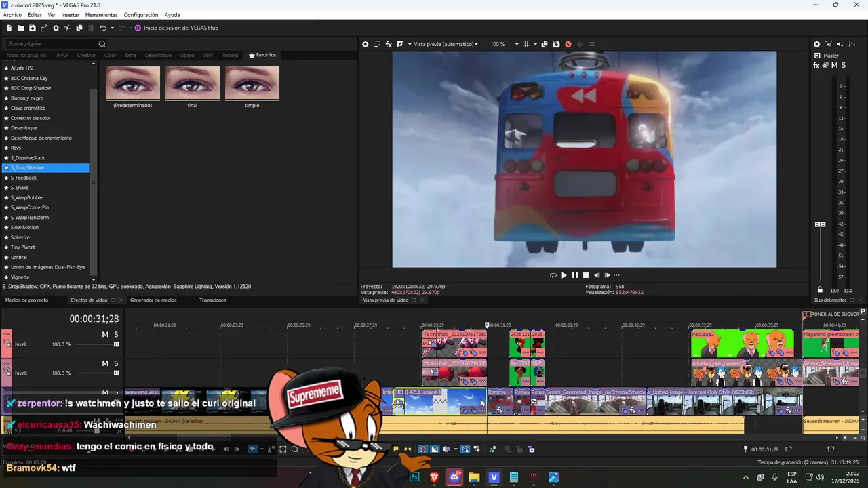This screenshot has height=488, width=868.
Task: Click the external monitor preview icon
Action: (x=377, y=44)
